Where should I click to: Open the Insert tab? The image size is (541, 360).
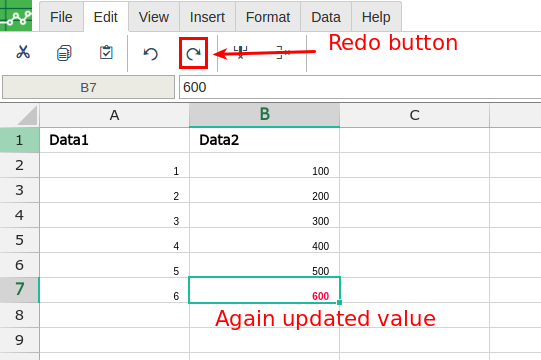207,17
